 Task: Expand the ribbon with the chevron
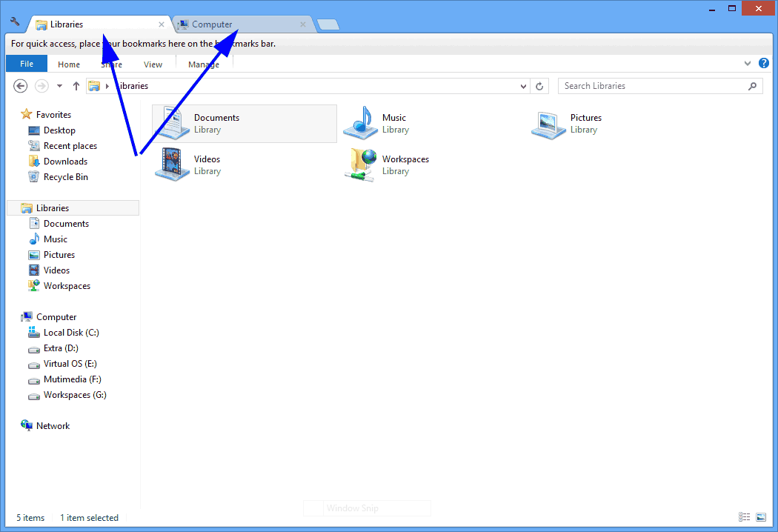click(x=747, y=64)
